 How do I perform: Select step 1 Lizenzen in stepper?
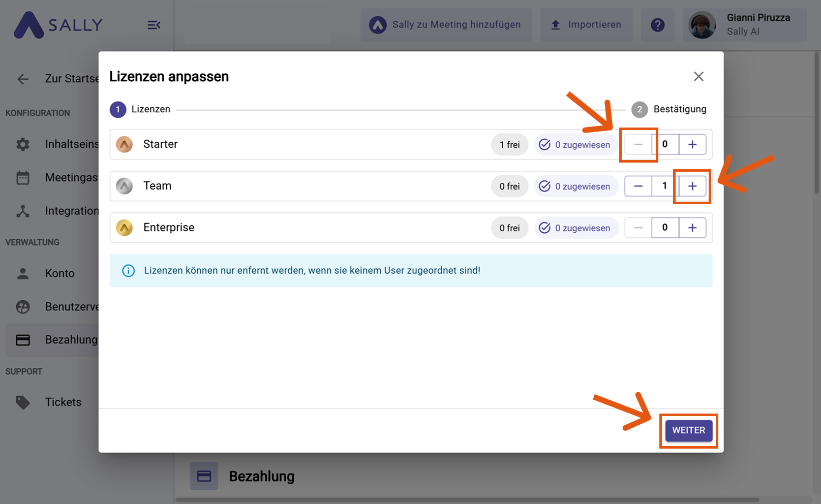point(140,109)
